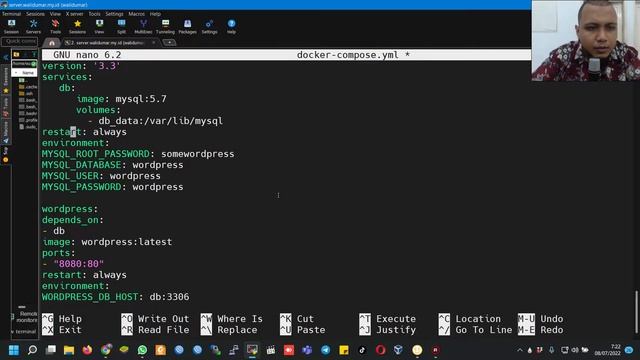The width and height of the screenshot is (640, 360).
Task: Add a new tab with plus button
Action: pyautogui.click(x=169, y=42)
